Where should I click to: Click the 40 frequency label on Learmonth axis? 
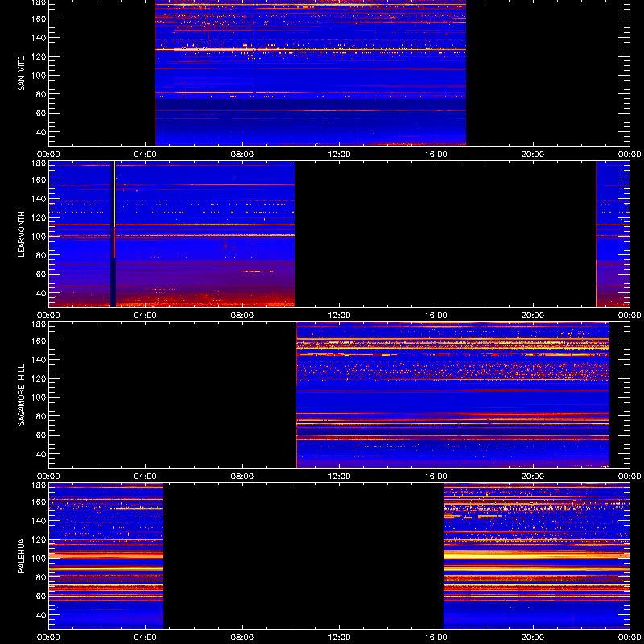42,293
